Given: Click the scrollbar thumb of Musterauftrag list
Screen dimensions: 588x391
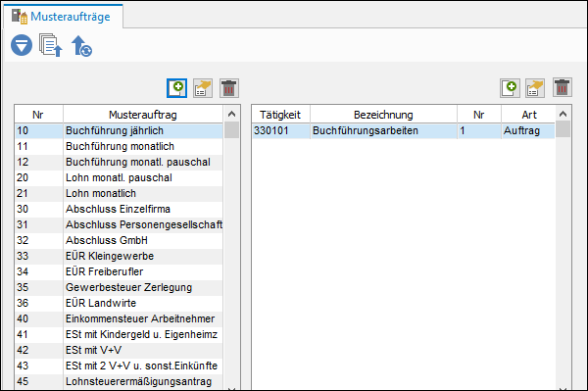Looking at the screenshot, I should [231, 130].
